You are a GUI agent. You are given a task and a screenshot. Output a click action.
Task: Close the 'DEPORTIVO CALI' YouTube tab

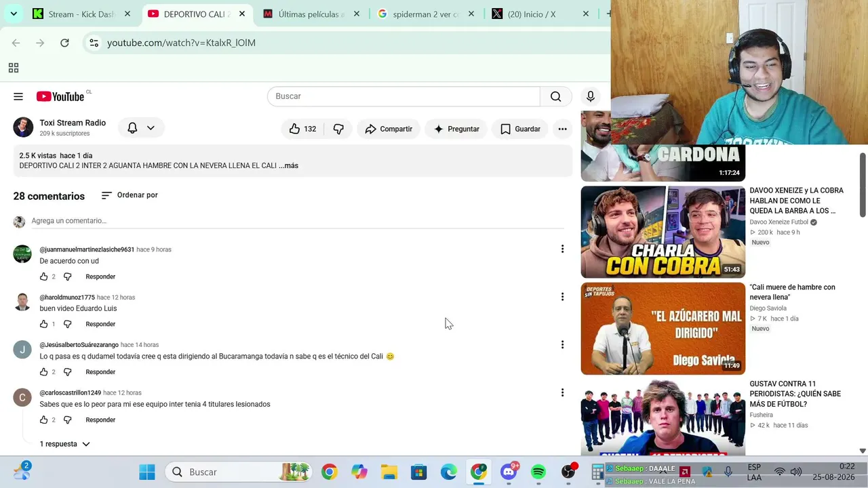pos(242,14)
